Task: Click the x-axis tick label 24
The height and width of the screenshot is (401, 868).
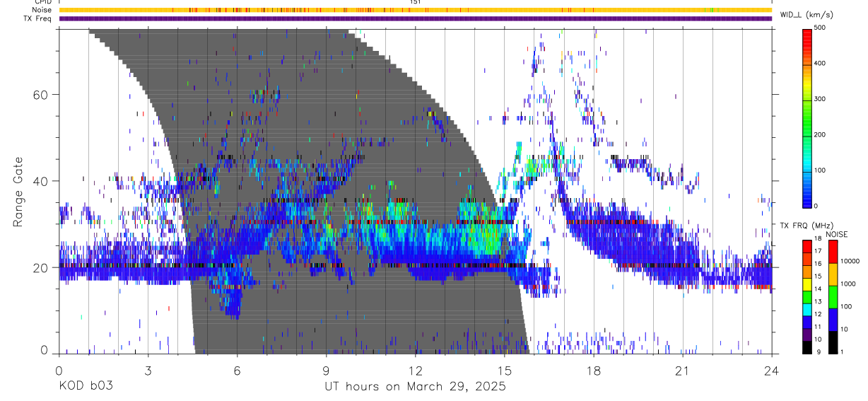Action: [772, 371]
